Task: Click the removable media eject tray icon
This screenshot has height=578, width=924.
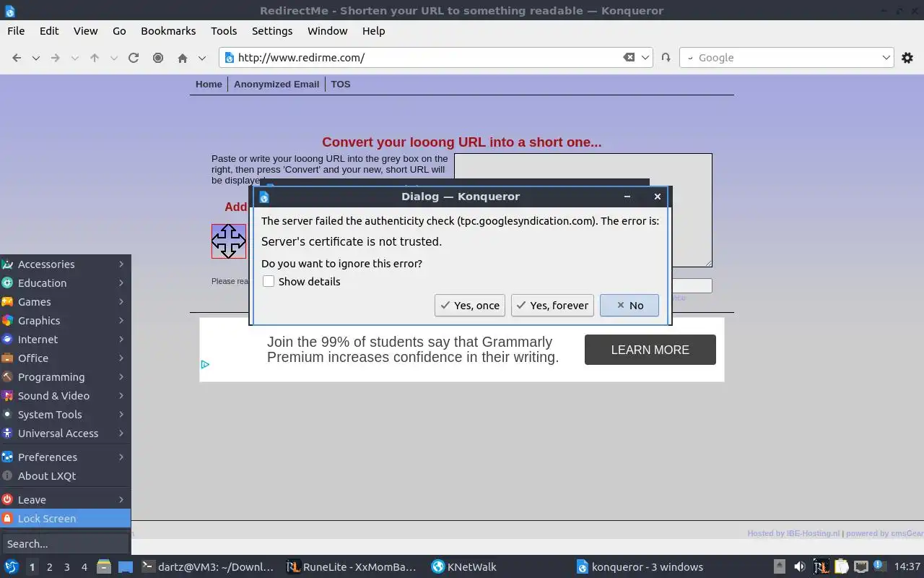Action: point(780,567)
